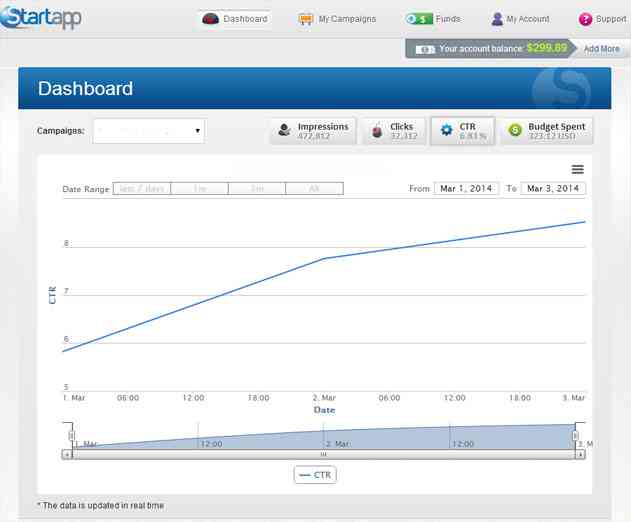The height and width of the screenshot is (522, 631).
Task: Click the account balance banner
Action: [x=489, y=49]
